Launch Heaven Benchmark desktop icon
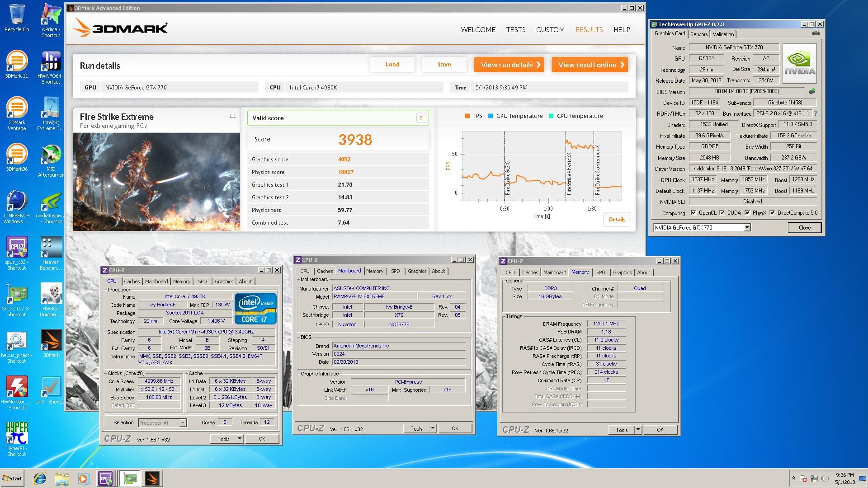Image resolution: width=868 pixels, height=488 pixels. [x=51, y=253]
